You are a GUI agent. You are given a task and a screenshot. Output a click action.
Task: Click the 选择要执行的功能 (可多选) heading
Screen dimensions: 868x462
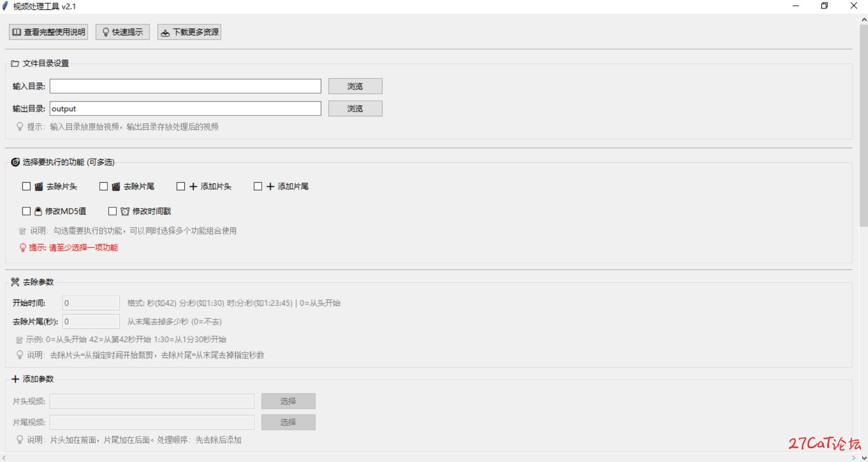[68, 162]
